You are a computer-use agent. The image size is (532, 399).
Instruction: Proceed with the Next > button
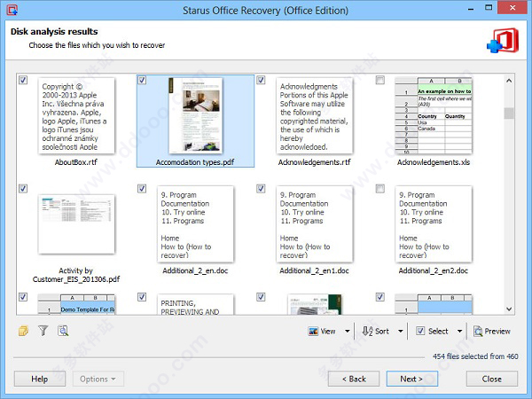(412, 379)
